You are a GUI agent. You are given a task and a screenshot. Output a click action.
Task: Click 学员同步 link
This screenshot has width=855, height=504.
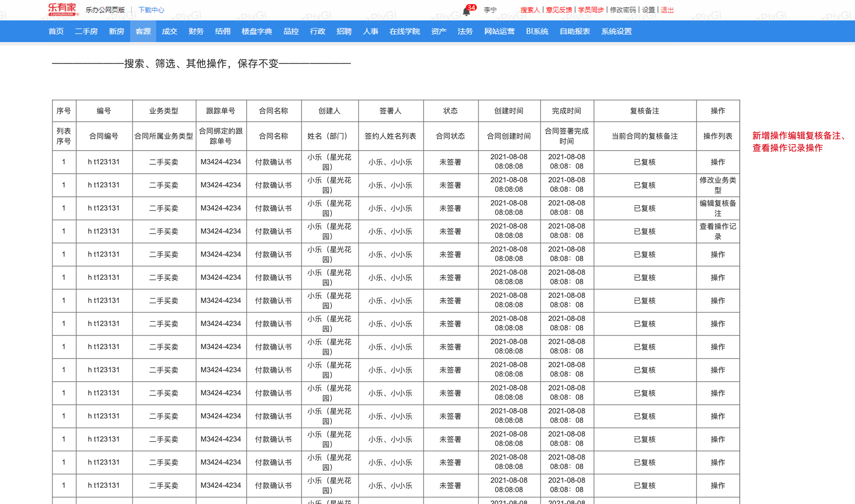coord(591,10)
